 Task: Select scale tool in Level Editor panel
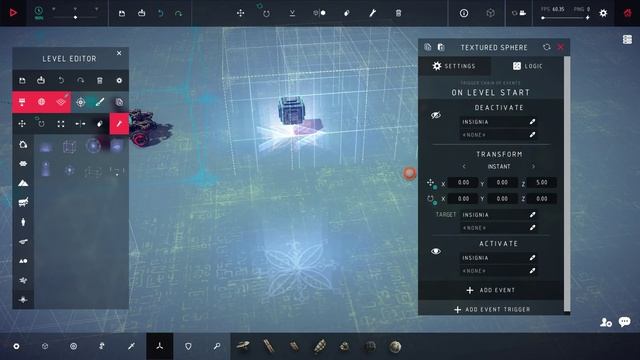[61, 124]
